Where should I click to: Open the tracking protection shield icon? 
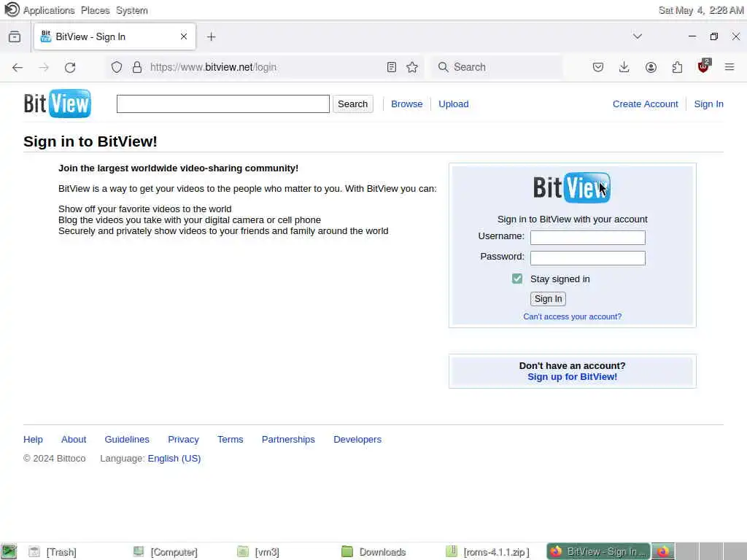[117, 67]
